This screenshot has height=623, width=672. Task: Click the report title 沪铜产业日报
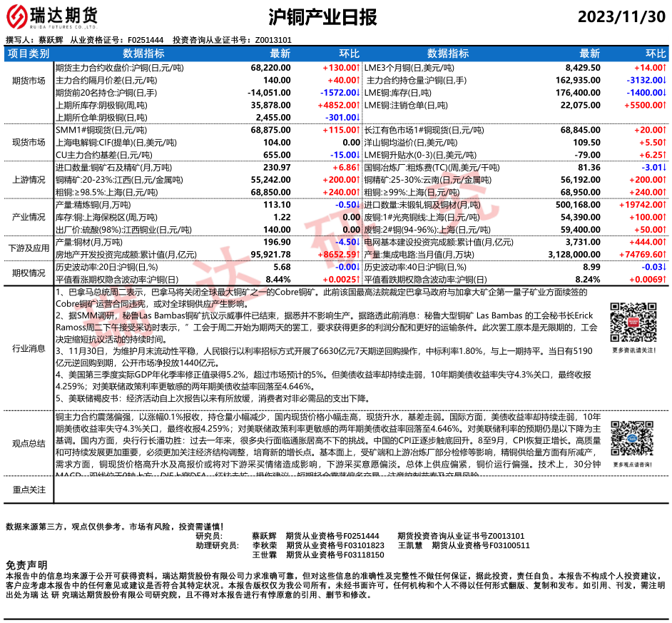324,17
